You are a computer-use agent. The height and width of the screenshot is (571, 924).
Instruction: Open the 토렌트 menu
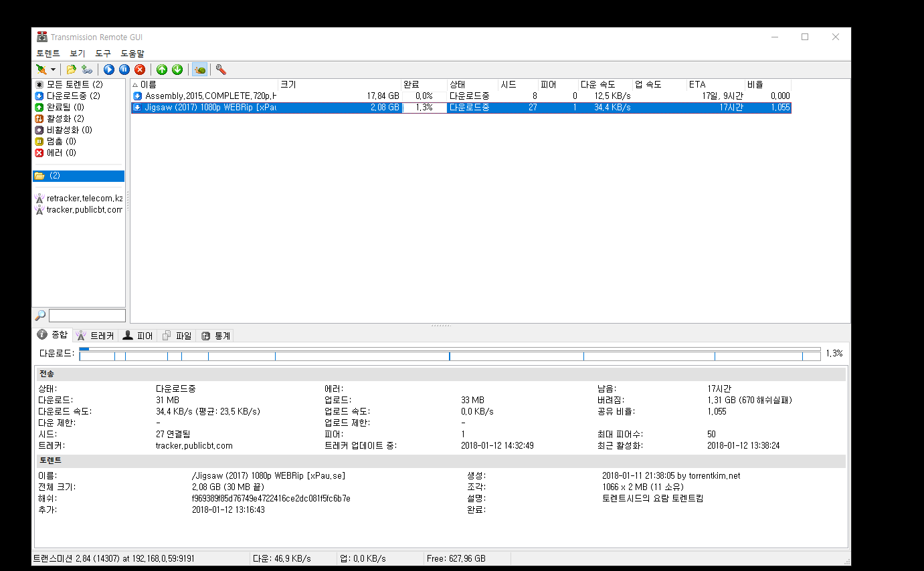(x=48, y=53)
